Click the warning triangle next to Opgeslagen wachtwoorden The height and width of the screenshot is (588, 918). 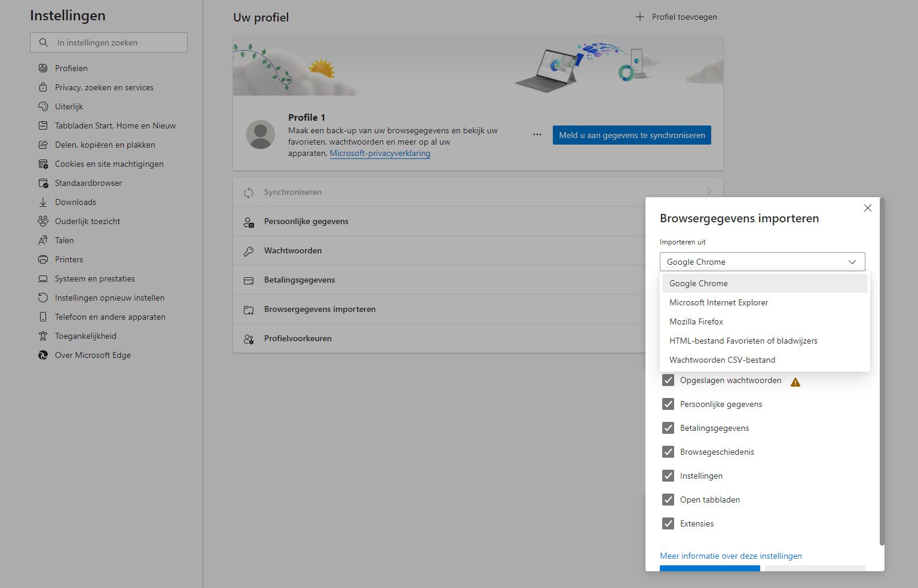[x=795, y=382]
